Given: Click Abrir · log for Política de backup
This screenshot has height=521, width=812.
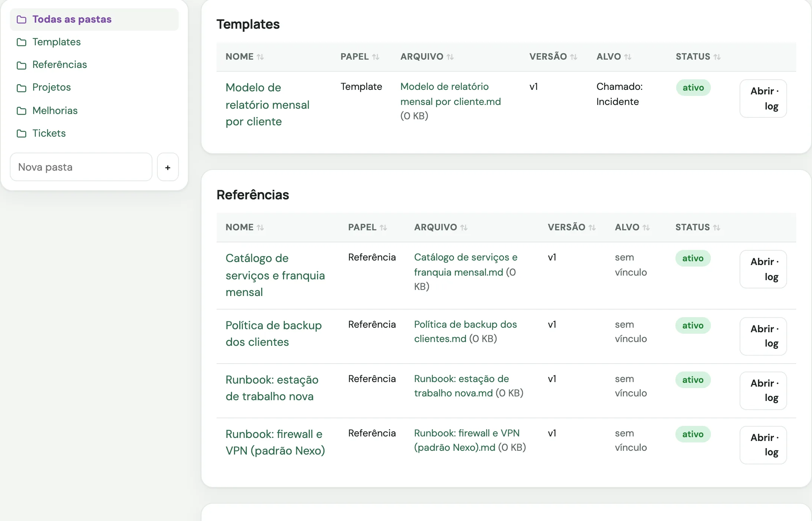Looking at the screenshot, I should [763, 336].
